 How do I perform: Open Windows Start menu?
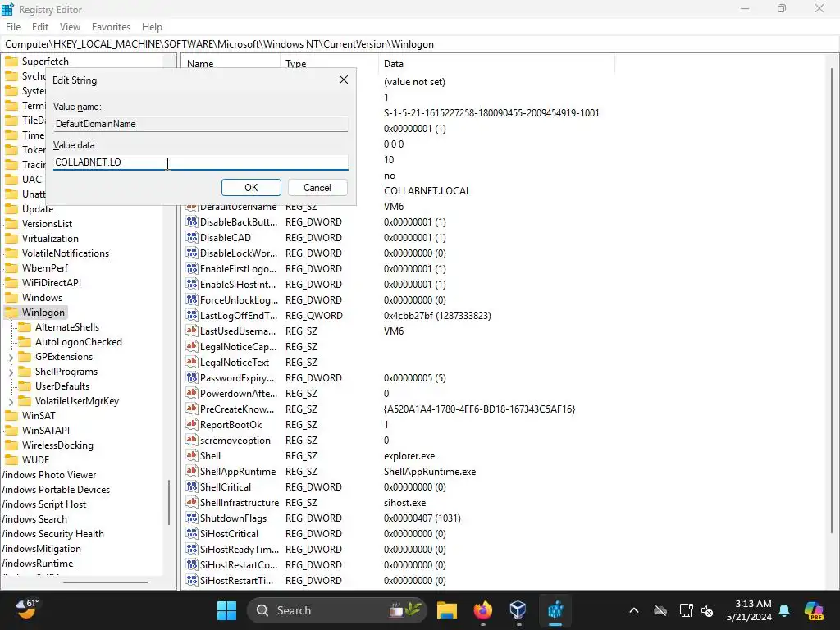(x=226, y=610)
